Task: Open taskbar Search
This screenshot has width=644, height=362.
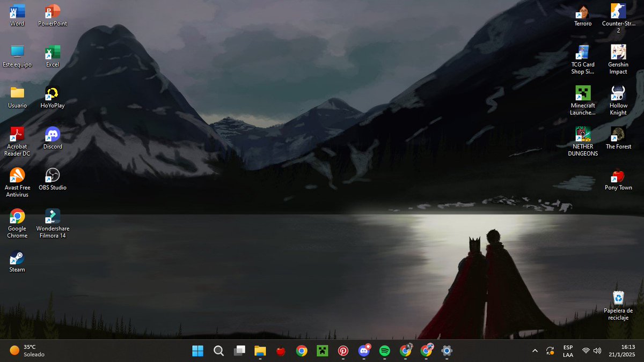Action: point(218,351)
